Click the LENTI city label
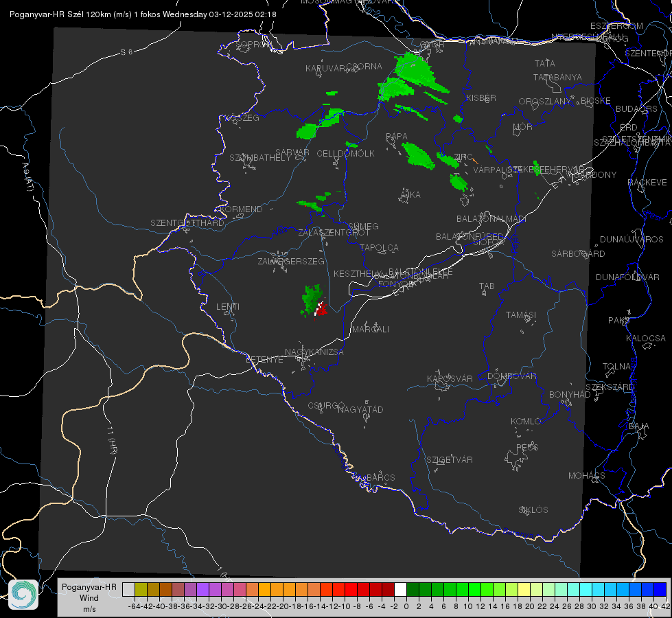This screenshot has height=618, width=672. (228, 307)
